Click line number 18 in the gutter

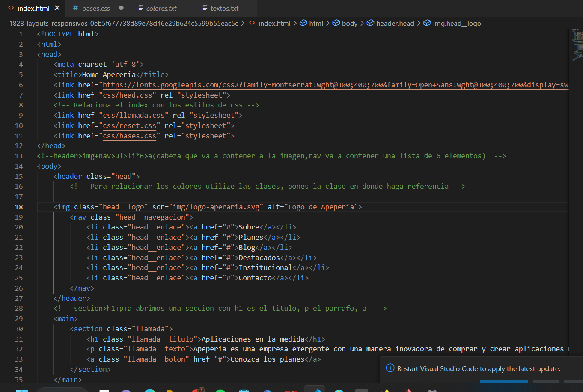point(19,207)
